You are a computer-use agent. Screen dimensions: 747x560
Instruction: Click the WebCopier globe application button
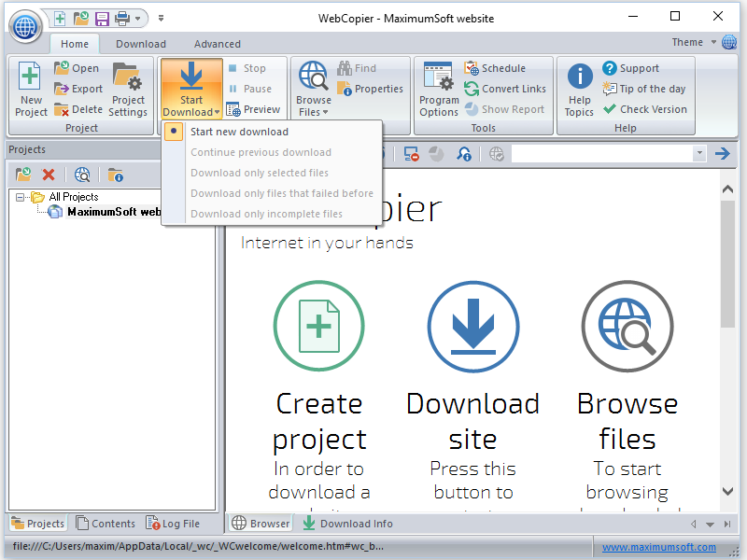point(25,27)
